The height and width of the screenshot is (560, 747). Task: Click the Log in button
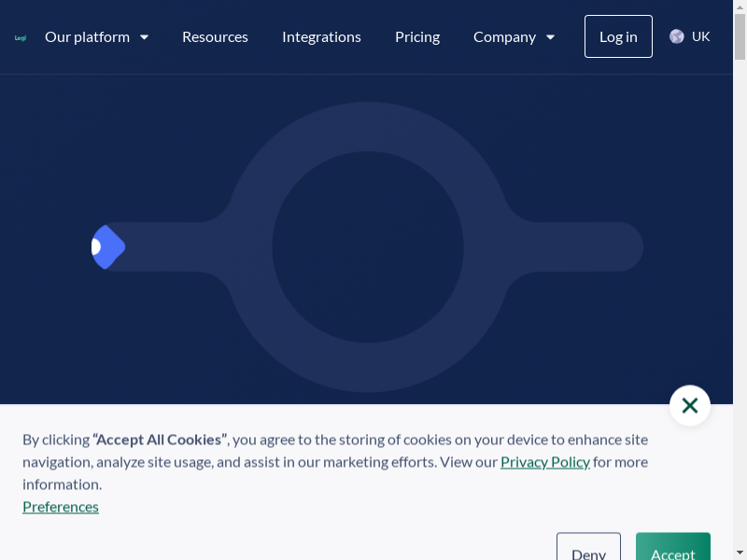click(618, 36)
